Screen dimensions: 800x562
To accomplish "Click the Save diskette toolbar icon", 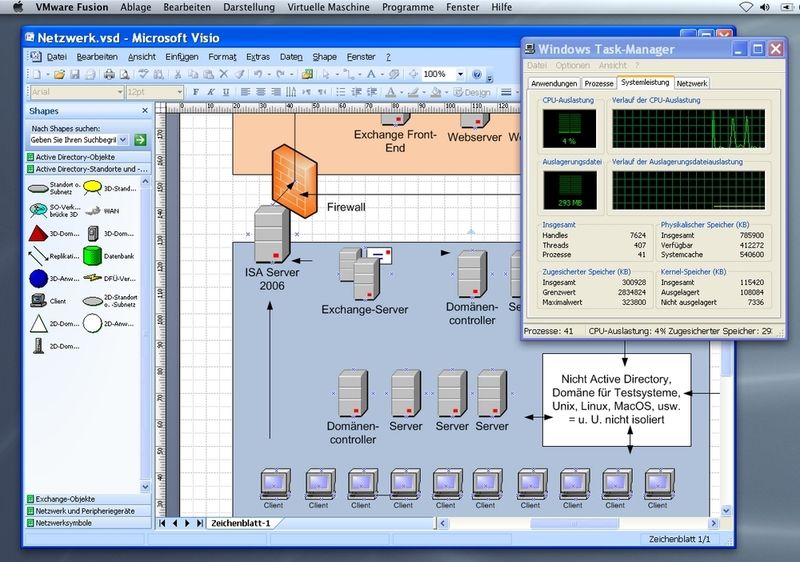I will point(74,74).
